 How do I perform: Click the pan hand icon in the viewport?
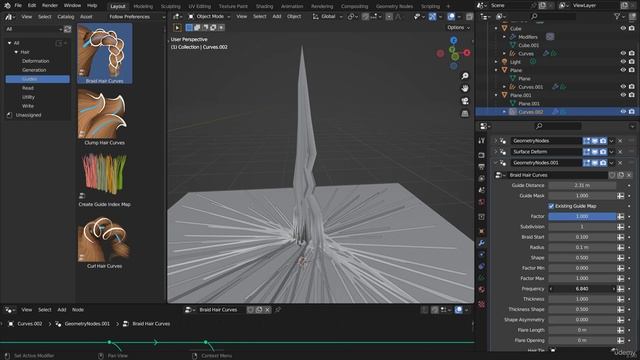(x=465, y=88)
